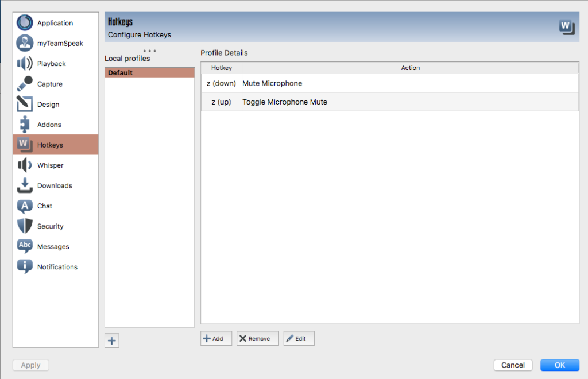Open the Downloads settings label
This screenshot has height=379, width=588.
(55, 185)
